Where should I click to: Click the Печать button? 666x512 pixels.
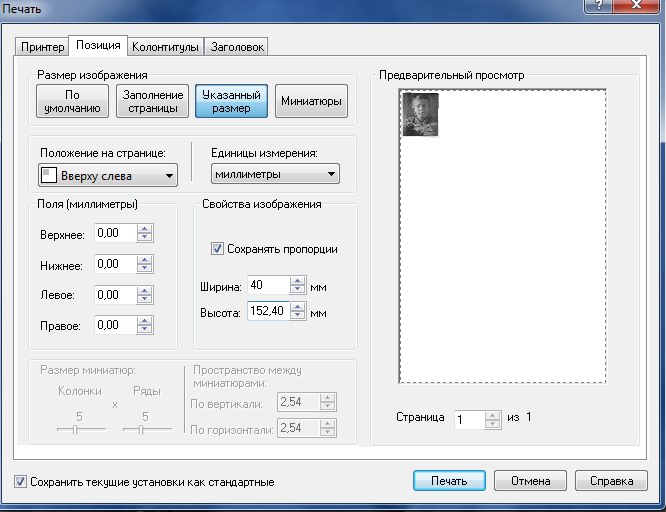449,481
